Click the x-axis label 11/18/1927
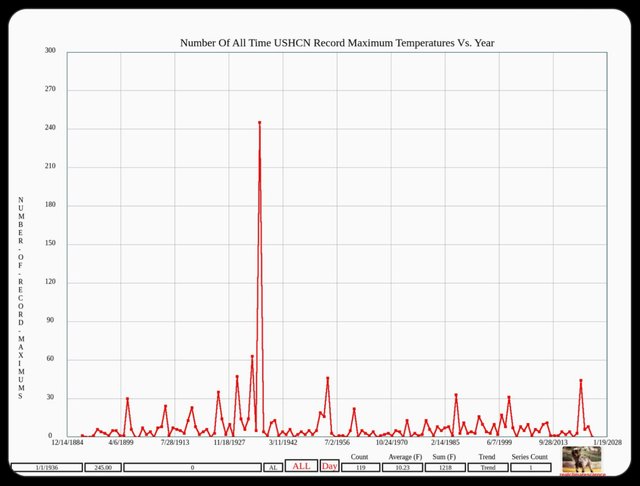The image size is (640, 486). point(229,442)
